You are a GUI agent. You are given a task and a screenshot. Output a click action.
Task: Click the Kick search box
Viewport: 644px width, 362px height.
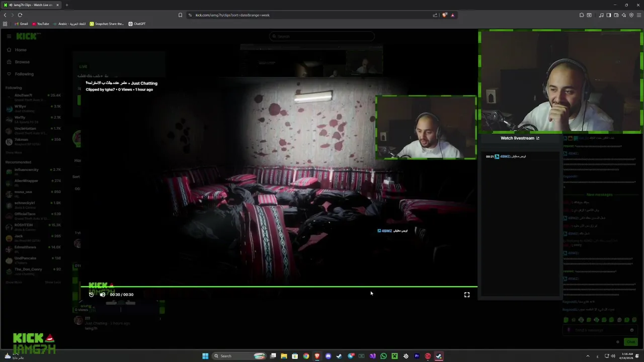click(x=322, y=36)
